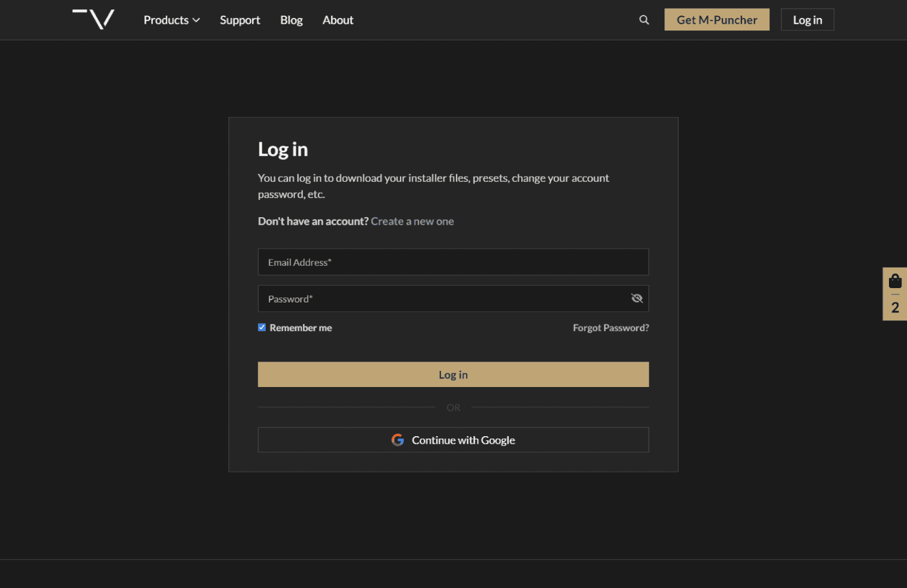The width and height of the screenshot is (907, 588).
Task: Go to the Support page
Action: [x=240, y=20]
